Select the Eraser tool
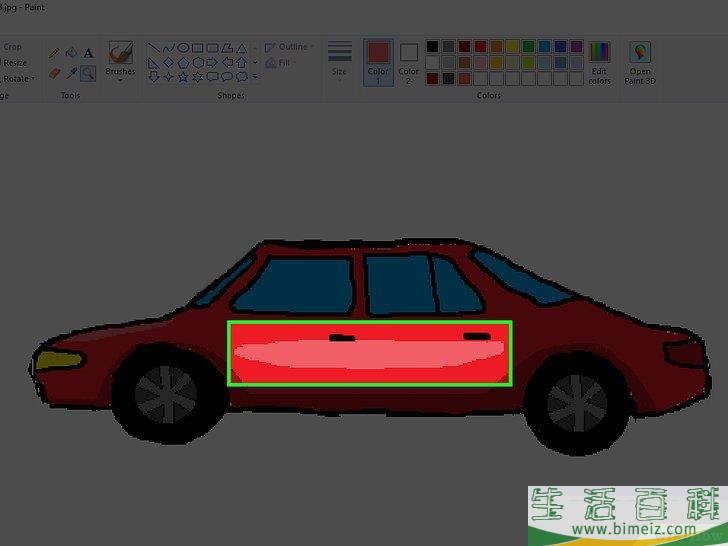 [x=54, y=73]
